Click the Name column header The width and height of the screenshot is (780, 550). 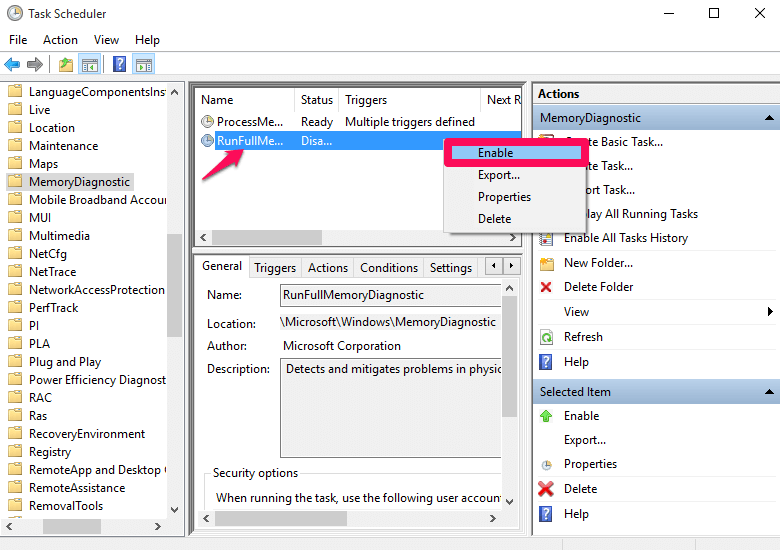coord(245,100)
